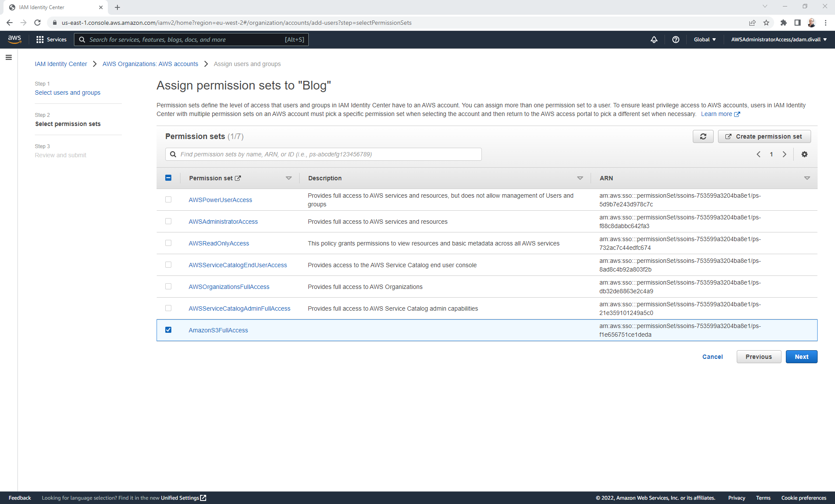Open a new browser tab
This screenshot has height=504, width=835.
pos(117,7)
